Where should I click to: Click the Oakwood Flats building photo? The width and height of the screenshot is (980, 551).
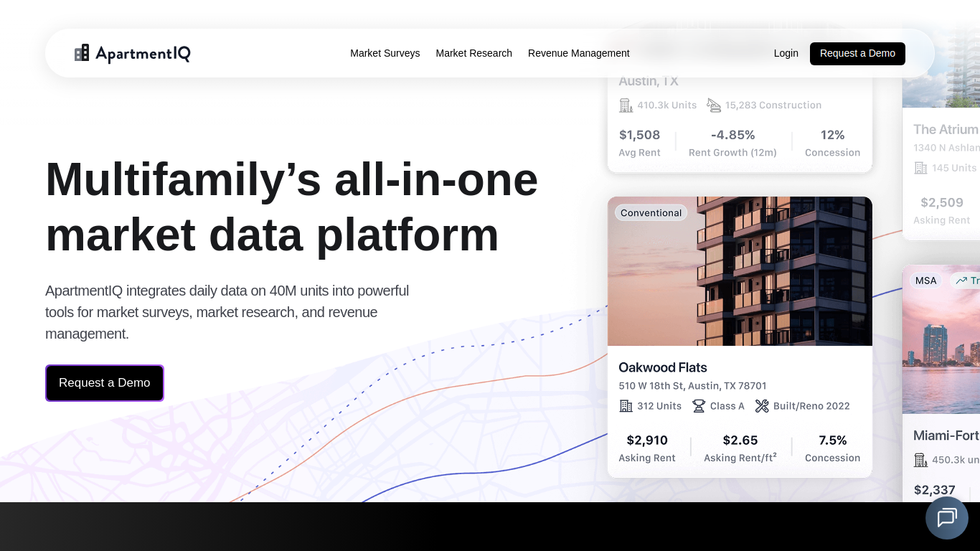click(740, 271)
